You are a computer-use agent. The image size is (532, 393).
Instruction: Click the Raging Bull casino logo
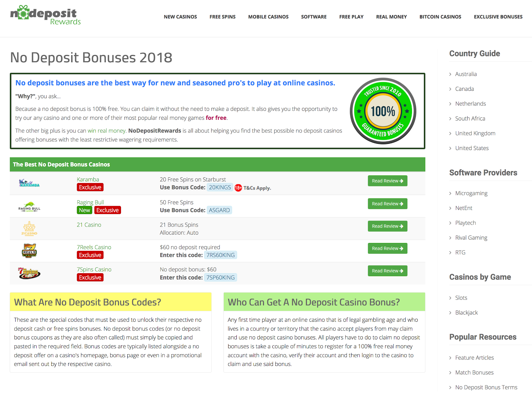click(x=29, y=207)
